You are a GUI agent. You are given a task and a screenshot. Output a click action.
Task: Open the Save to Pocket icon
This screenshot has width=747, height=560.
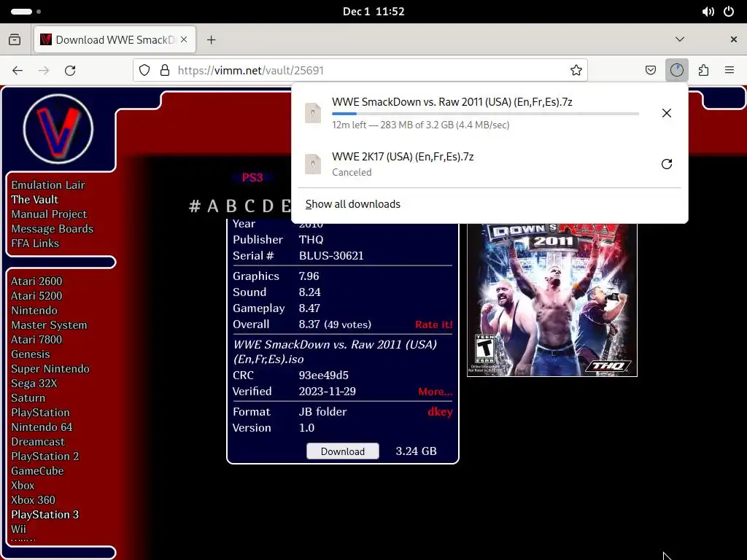click(650, 71)
